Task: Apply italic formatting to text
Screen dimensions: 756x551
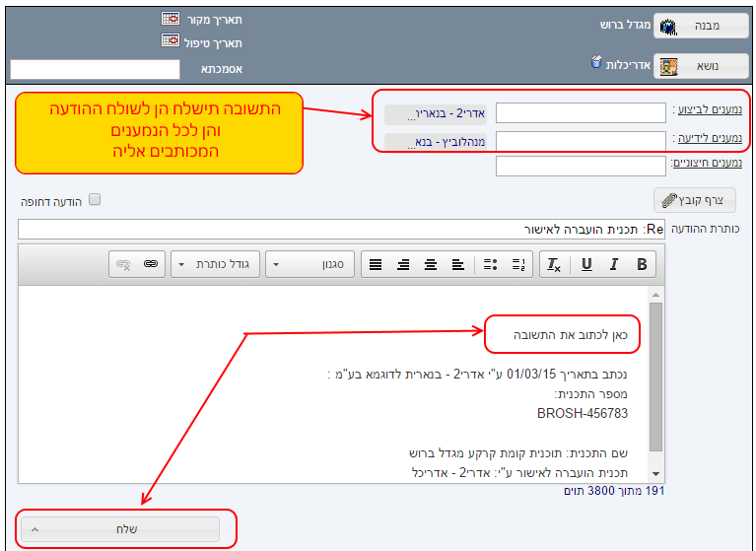Action: pyautogui.click(x=614, y=264)
